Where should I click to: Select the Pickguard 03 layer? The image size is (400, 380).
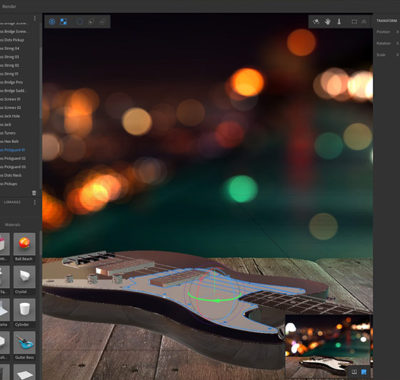coord(13,167)
